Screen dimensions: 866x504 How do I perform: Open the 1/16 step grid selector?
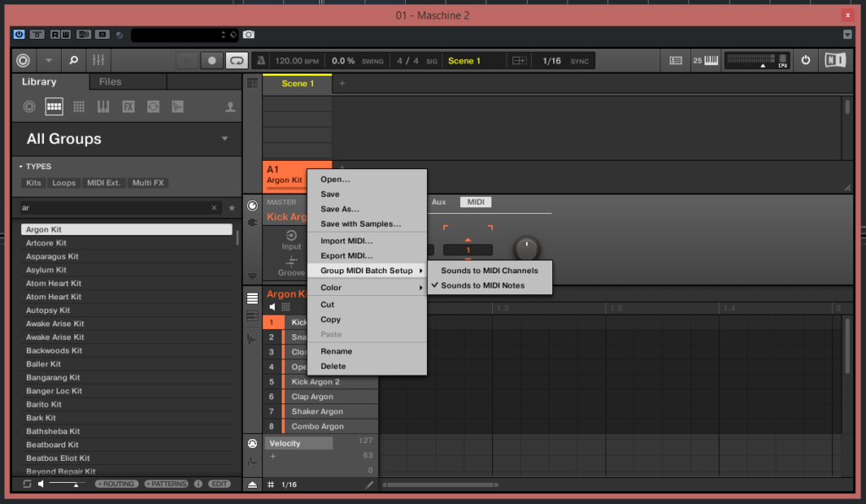click(x=289, y=485)
